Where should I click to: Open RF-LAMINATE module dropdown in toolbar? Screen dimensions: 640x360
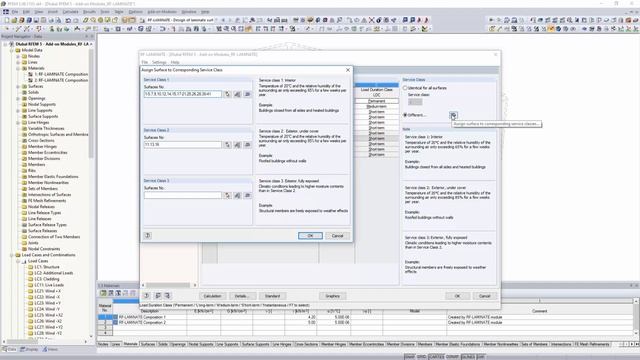click(x=216, y=20)
